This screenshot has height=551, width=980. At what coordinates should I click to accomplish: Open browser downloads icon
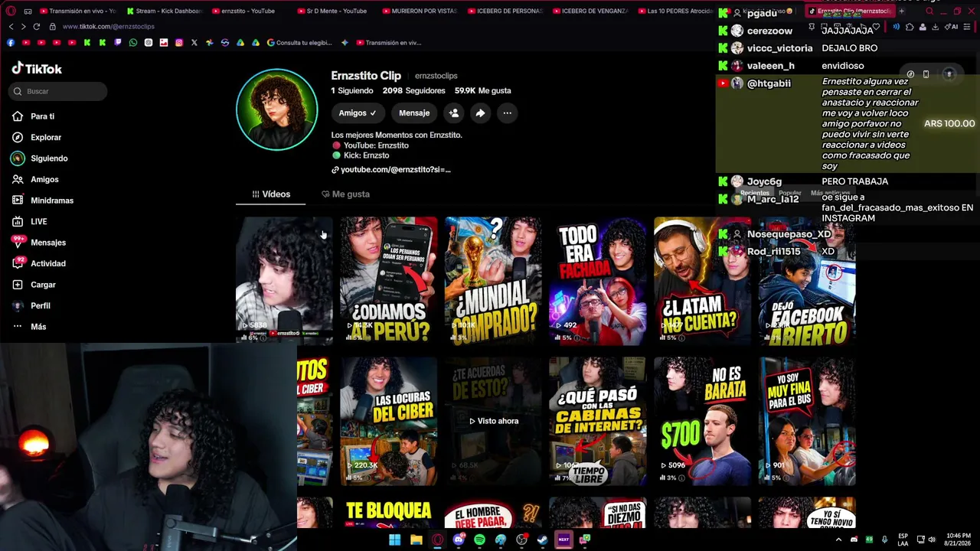[x=936, y=27]
